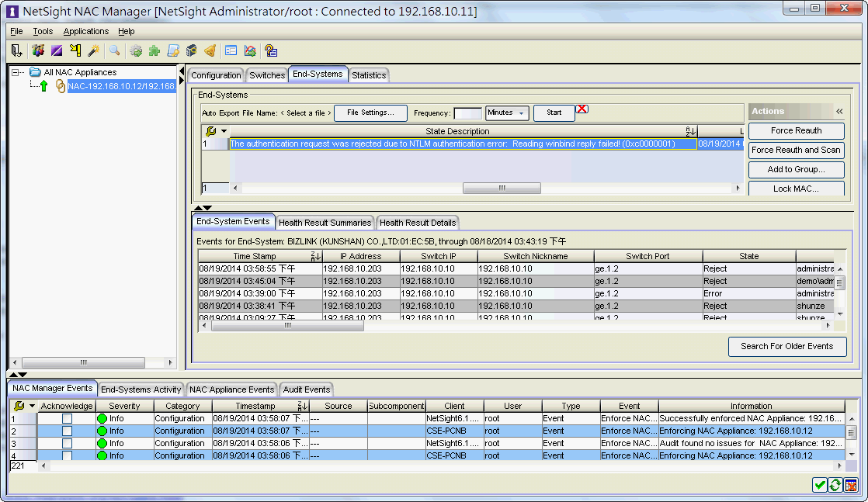This screenshot has width=868, height=502.
Task: Click the wrench icon in NAC Manager Events table
Action: point(19,406)
